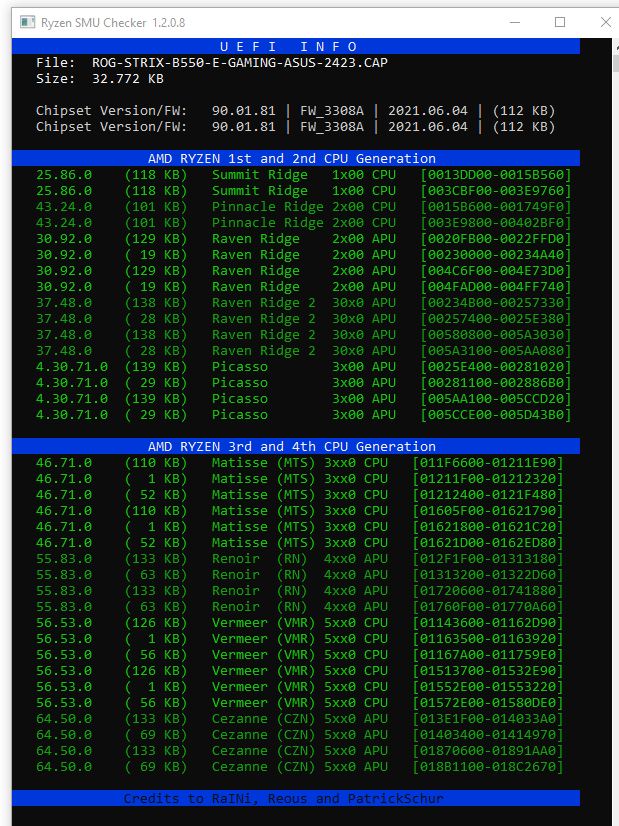Select address '[0013DD00-0015B560]' in Summit Ridge row
Screen dimensions: 619x826
[496, 174]
